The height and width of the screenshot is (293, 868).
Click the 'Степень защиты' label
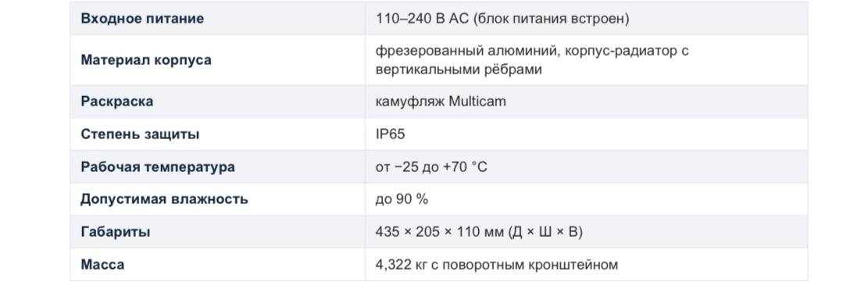tap(140, 134)
